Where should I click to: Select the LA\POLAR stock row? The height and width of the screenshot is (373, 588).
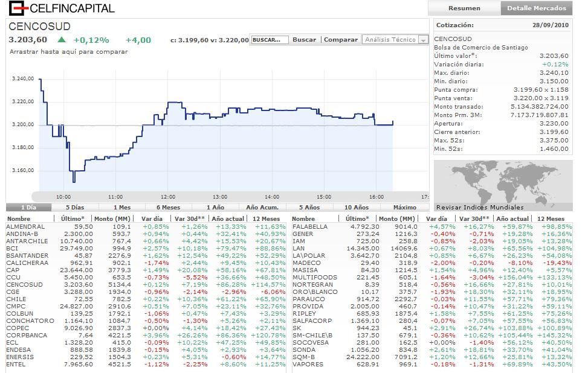(432, 255)
